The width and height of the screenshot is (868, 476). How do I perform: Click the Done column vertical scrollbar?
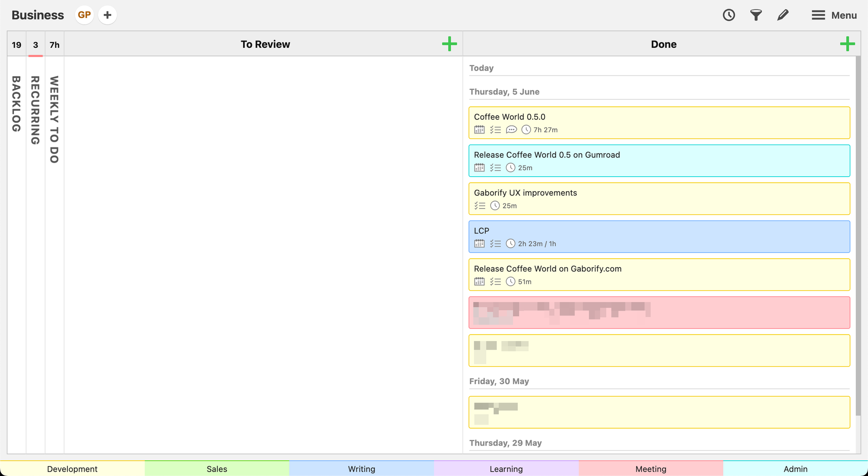point(858,234)
